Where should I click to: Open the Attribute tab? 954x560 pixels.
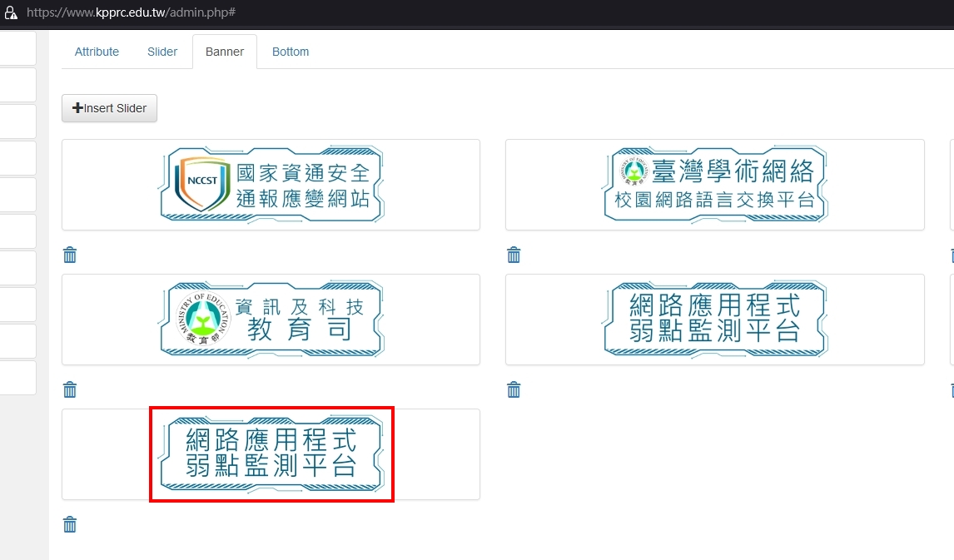pos(97,52)
